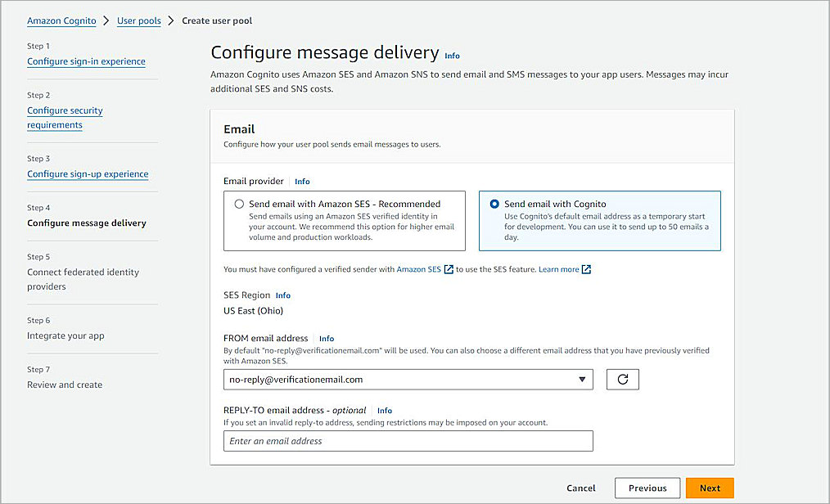Select Send email with Amazon SES option

tap(238, 204)
